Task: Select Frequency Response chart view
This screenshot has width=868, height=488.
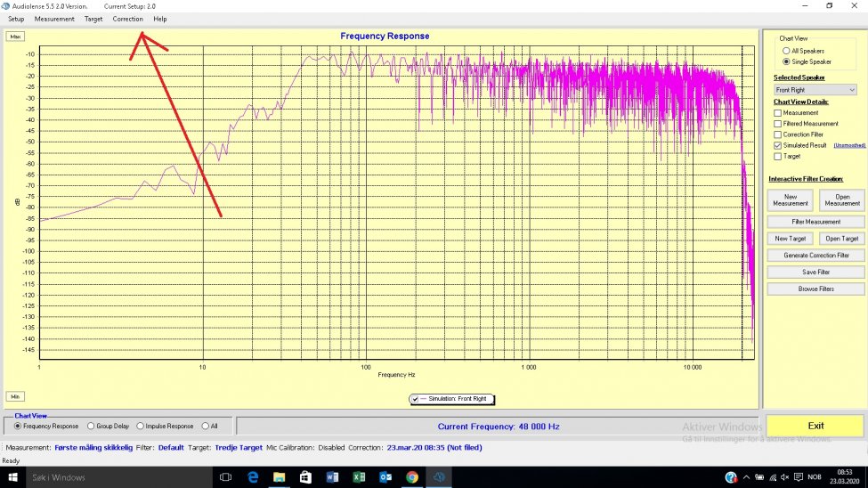Action: pyautogui.click(x=18, y=427)
